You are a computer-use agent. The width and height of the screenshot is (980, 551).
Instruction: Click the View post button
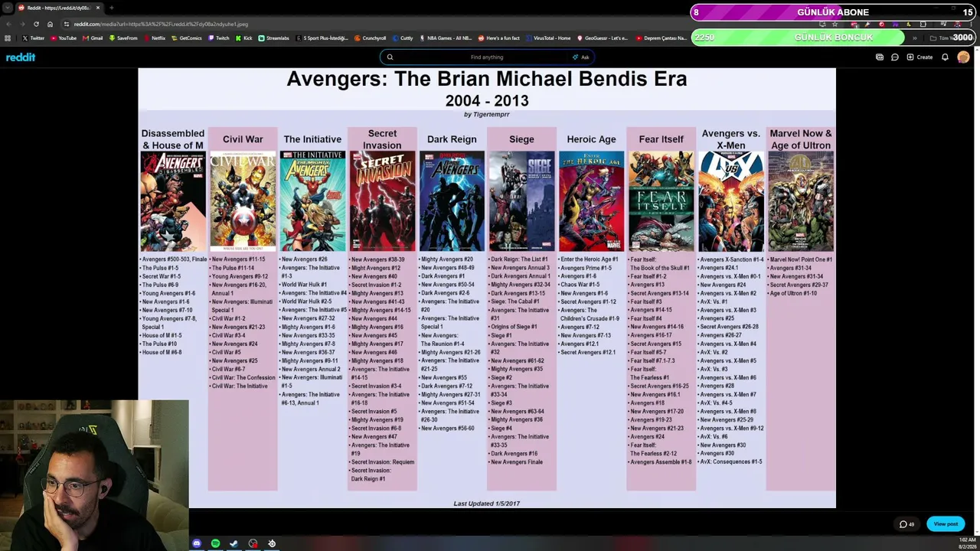[x=946, y=524]
